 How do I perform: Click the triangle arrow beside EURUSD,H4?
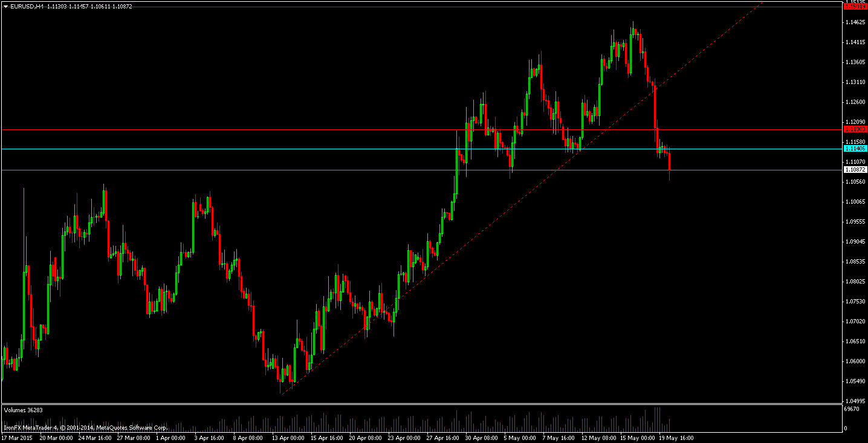click(x=5, y=6)
